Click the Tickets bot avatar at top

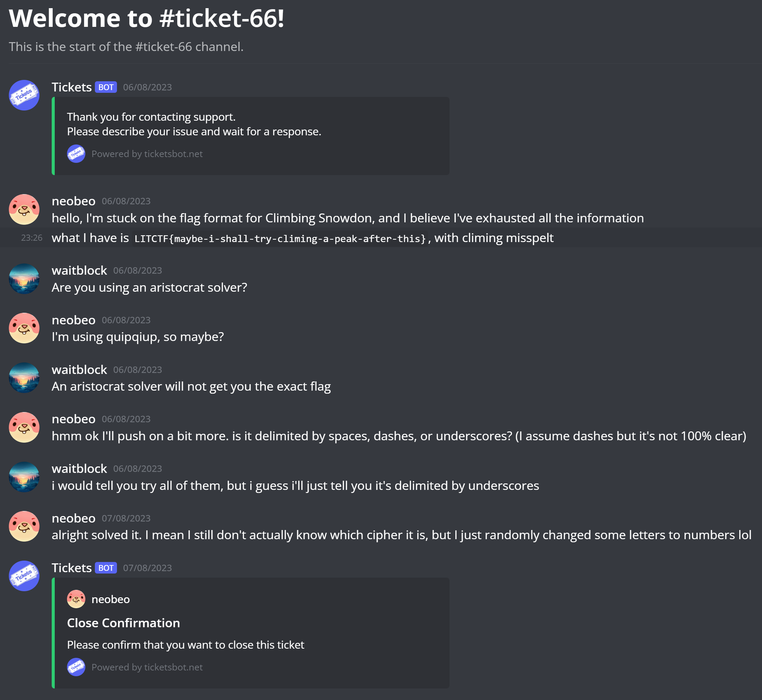24,95
